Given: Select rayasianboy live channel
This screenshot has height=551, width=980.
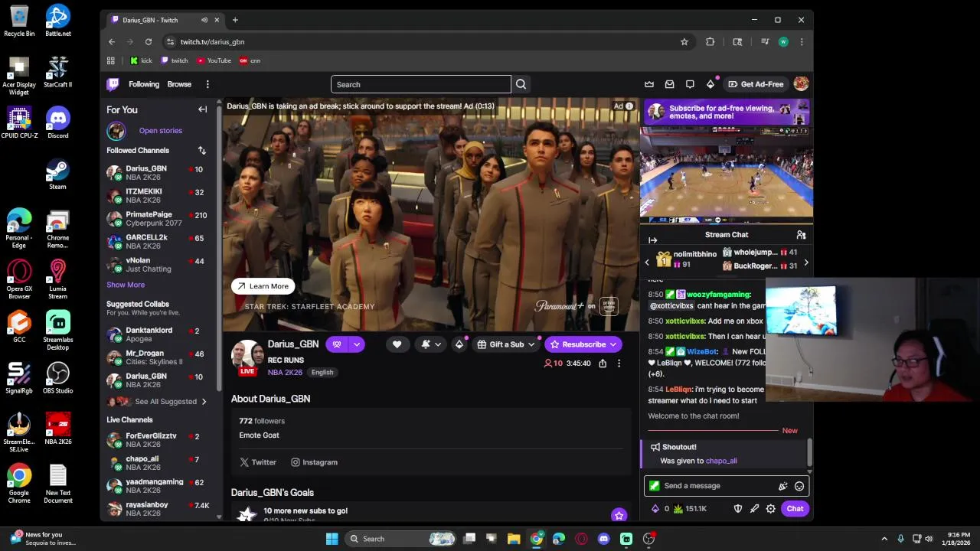Looking at the screenshot, I should click(x=158, y=509).
